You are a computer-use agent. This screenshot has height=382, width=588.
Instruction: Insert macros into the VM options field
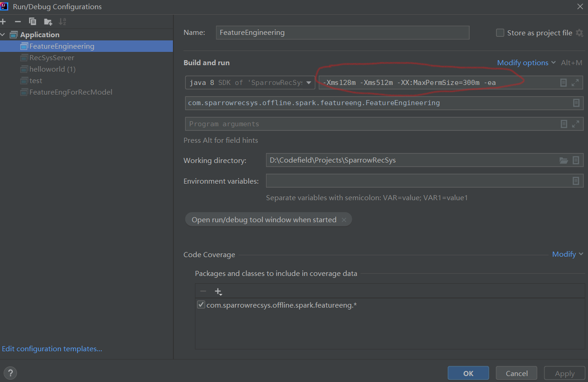click(x=564, y=83)
